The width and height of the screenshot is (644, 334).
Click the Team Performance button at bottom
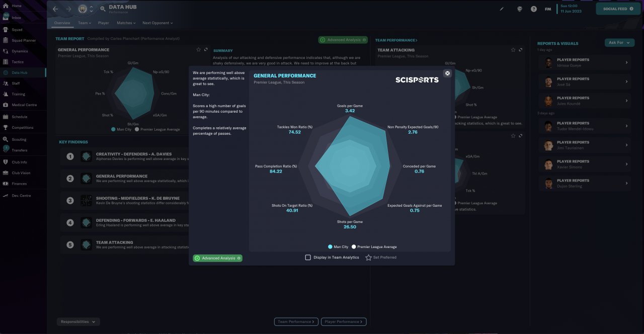coord(296,321)
